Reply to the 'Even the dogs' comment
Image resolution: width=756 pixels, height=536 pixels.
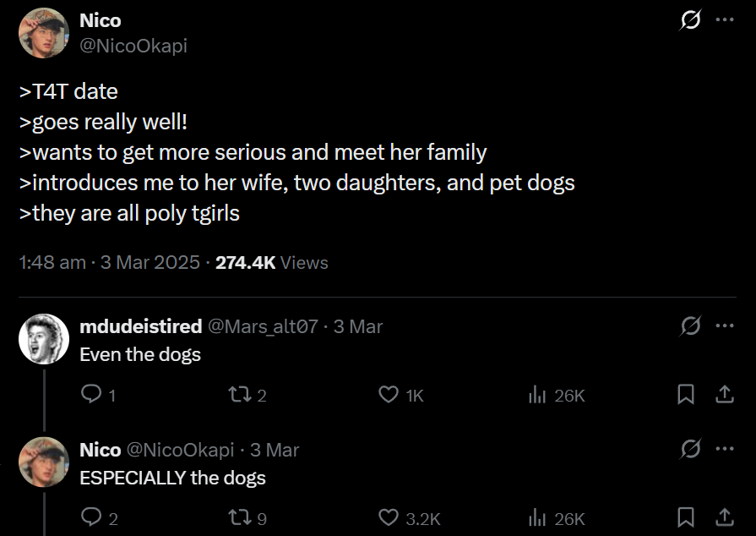pyautogui.click(x=91, y=395)
